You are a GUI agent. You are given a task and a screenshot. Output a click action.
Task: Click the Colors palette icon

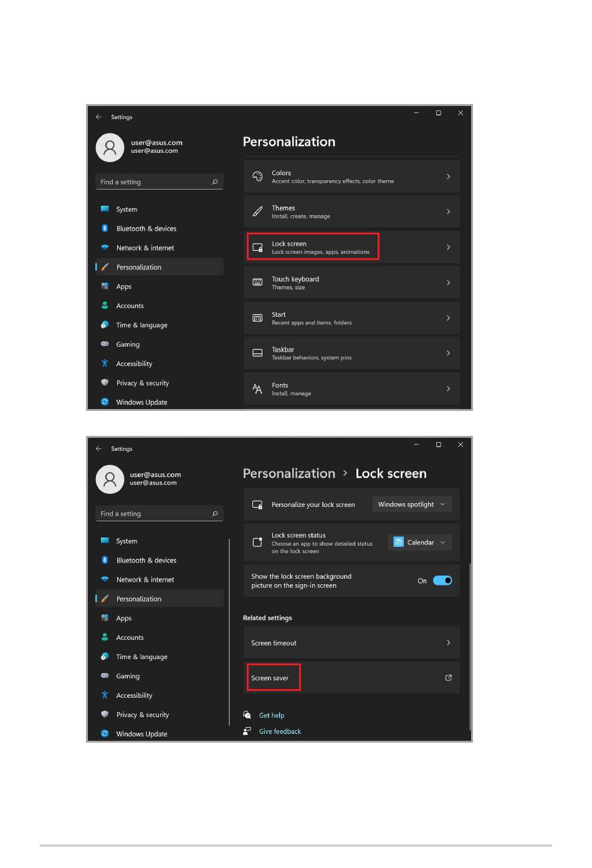257,176
